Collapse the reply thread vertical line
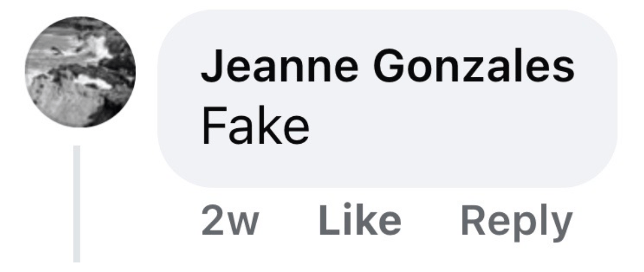The height and width of the screenshot is (272, 644). tap(77, 204)
